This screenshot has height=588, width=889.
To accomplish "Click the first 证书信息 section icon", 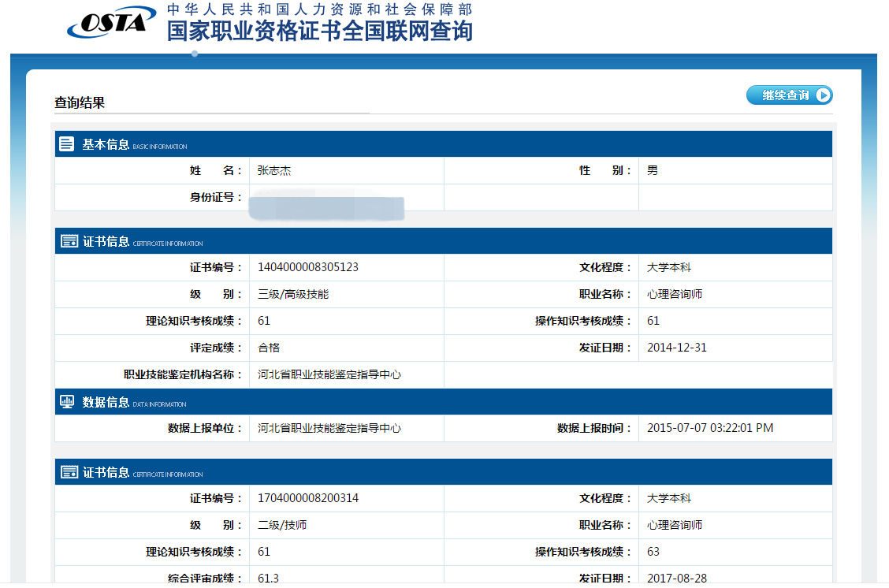I will pos(69,241).
